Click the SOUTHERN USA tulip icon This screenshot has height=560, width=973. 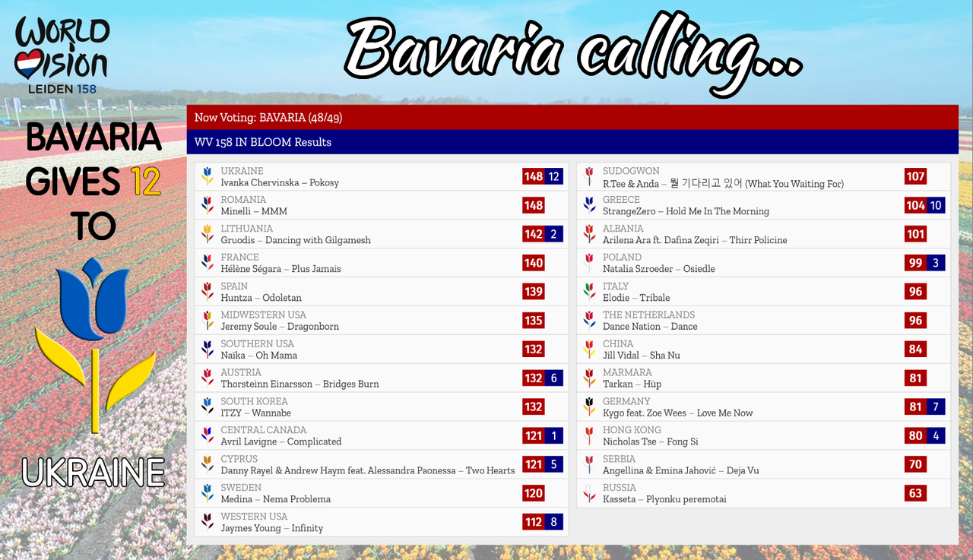207,349
